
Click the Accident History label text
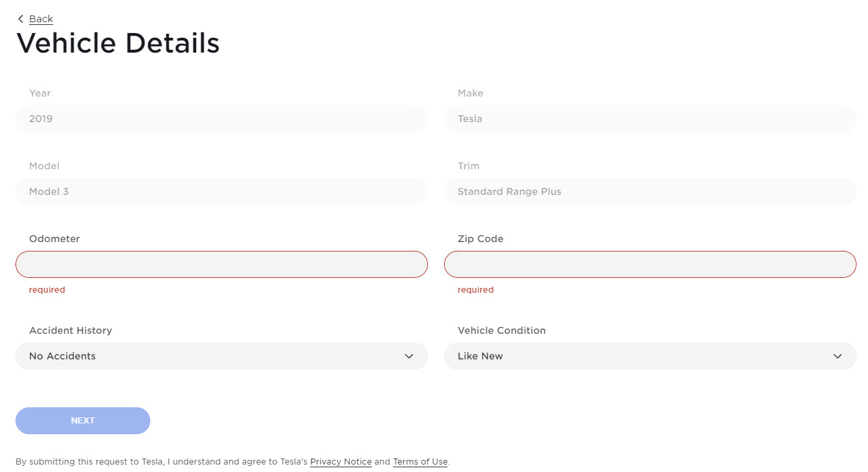(x=70, y=330)
